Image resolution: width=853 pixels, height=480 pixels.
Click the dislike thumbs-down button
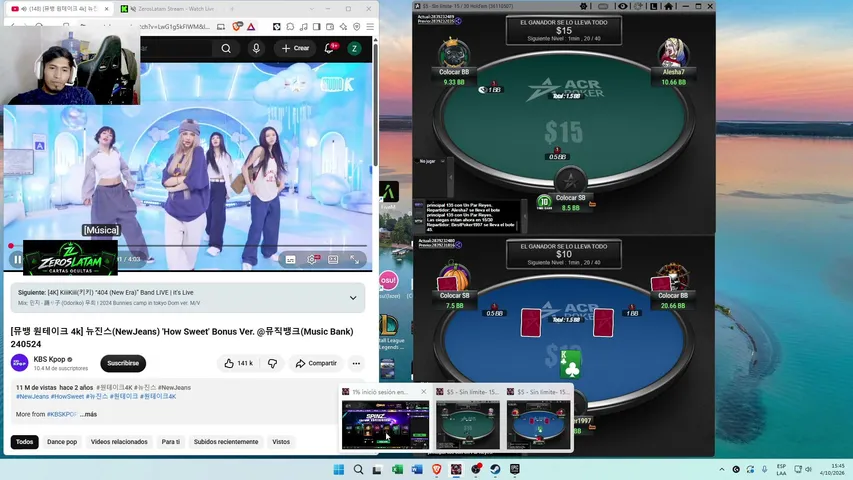[273, 363]
